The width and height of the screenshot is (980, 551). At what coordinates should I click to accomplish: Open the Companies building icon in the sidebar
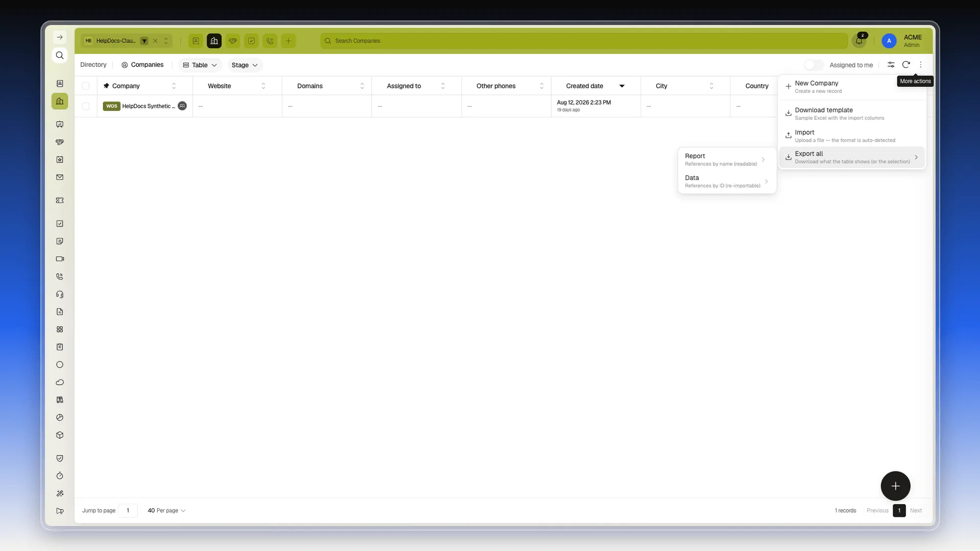(x=60, y=101)
